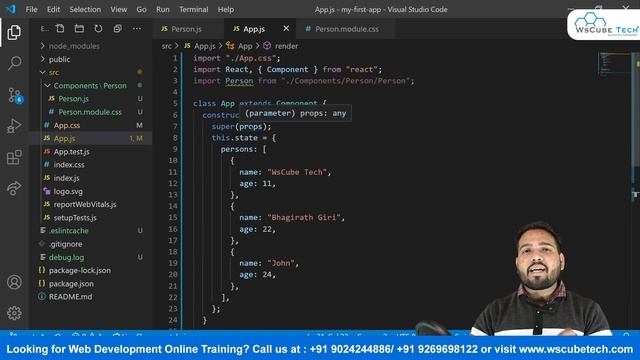Open the Manage gear icon
Screen dimensions: 640x360
click(14, 313)
